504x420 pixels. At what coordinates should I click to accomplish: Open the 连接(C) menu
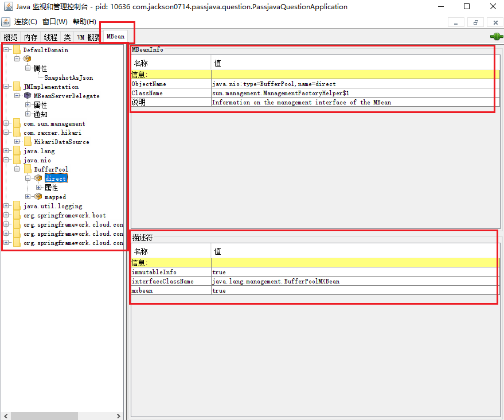click(x=26, y=22)
